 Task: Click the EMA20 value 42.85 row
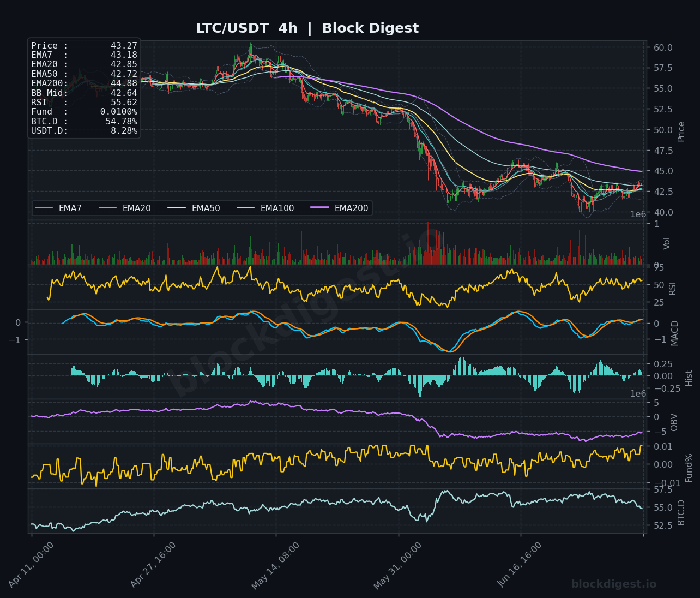click(x=84, y=64)
